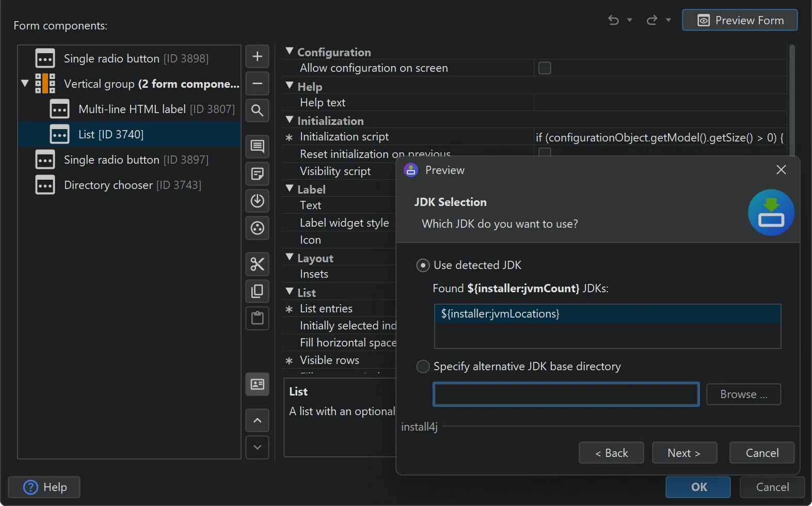The width and height of the screenshot is (812, 506).
Task: Click the blue installer download logo
Action: click(x=771, y=212)
